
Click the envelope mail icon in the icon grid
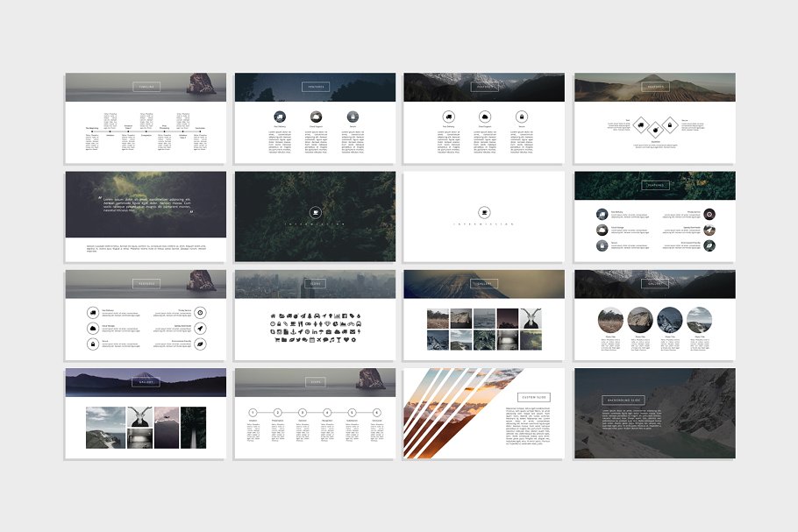tap(353, 331)
